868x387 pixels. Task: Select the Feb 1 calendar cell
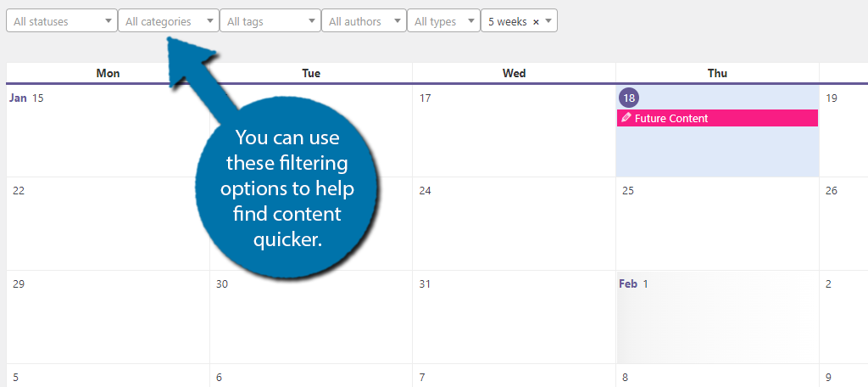click(717, 317)
